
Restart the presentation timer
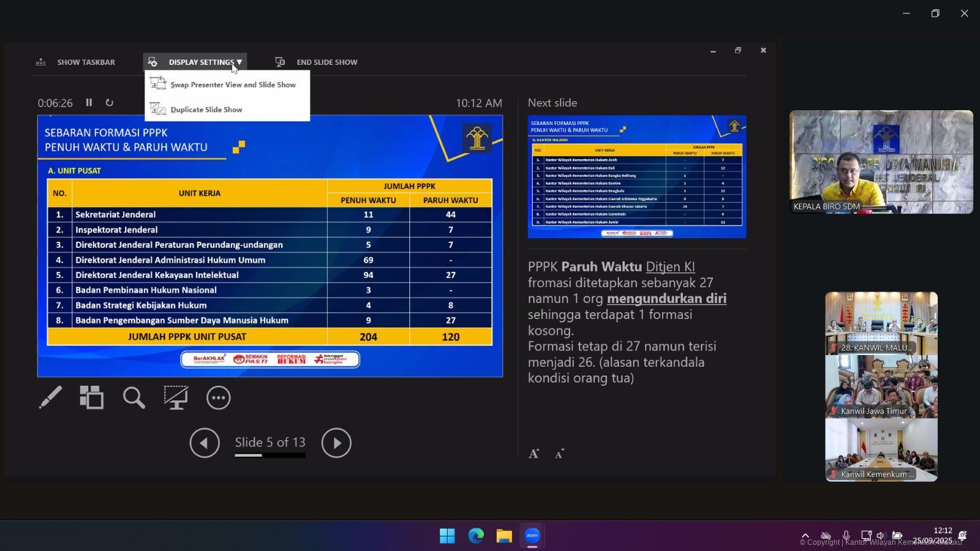point(110,103)
